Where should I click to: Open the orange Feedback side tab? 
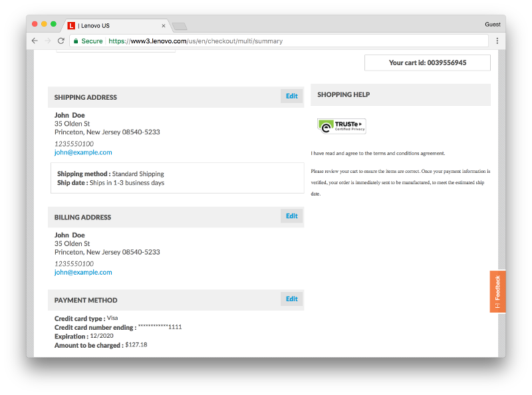click(x=497, y=291)
